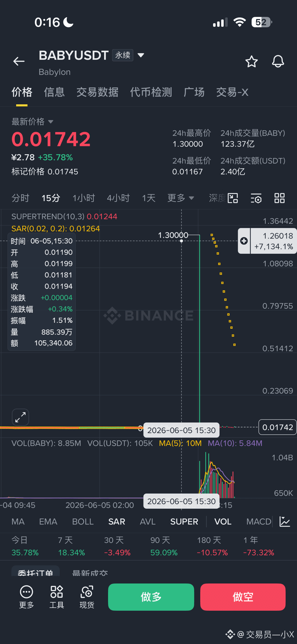Open price alert bell icon
Screen dimensions: 297x644
278,62
